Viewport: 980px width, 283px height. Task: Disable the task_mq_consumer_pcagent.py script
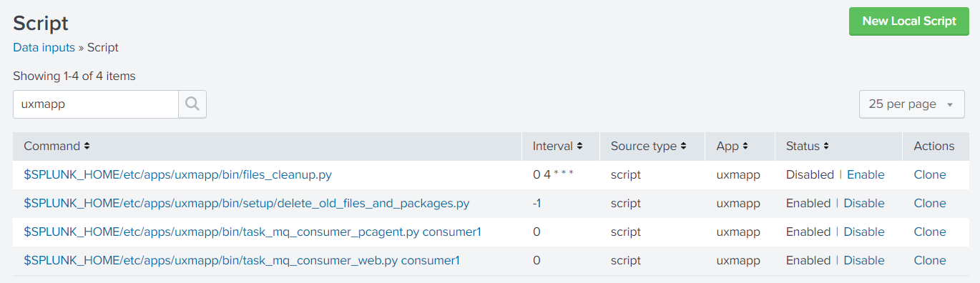[864, 232]
